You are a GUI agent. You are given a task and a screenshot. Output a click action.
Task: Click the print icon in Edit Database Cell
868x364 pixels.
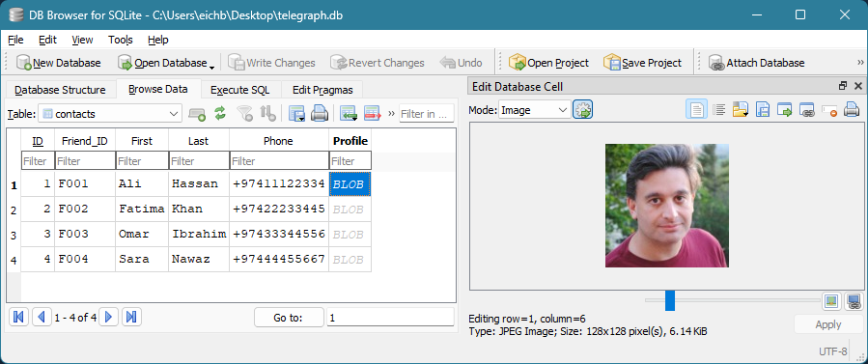(851, 110)
